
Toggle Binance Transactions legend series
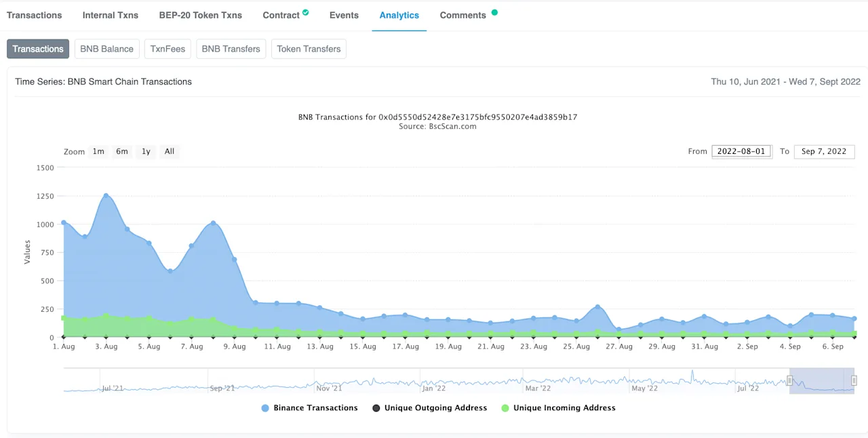tap(309, 408)
